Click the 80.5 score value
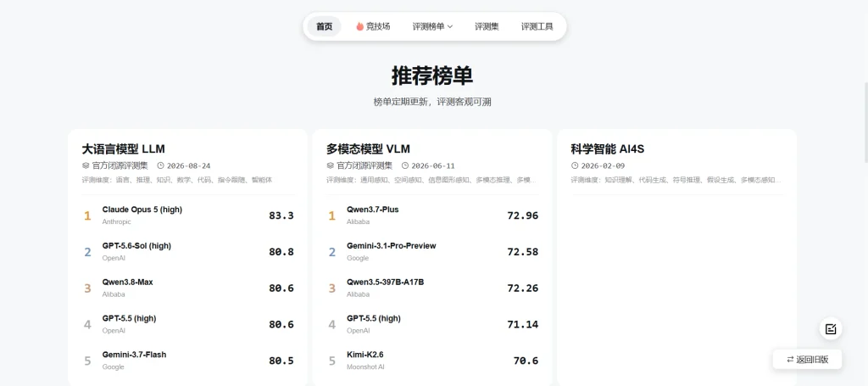 [281, 361]
